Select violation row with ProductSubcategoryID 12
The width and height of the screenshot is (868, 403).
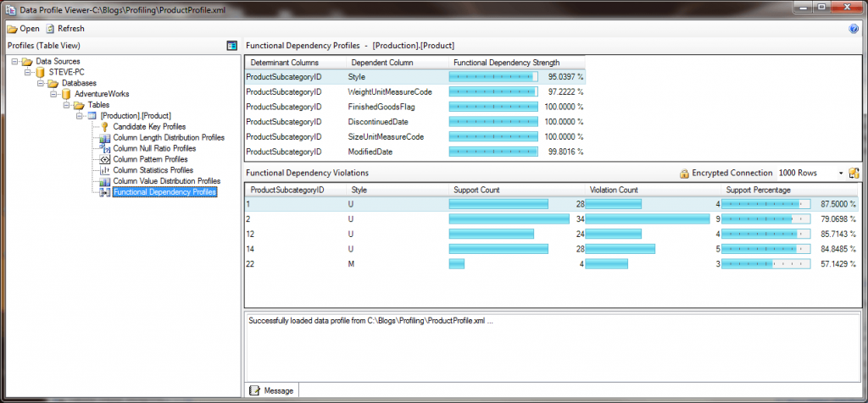click(552, 234)
